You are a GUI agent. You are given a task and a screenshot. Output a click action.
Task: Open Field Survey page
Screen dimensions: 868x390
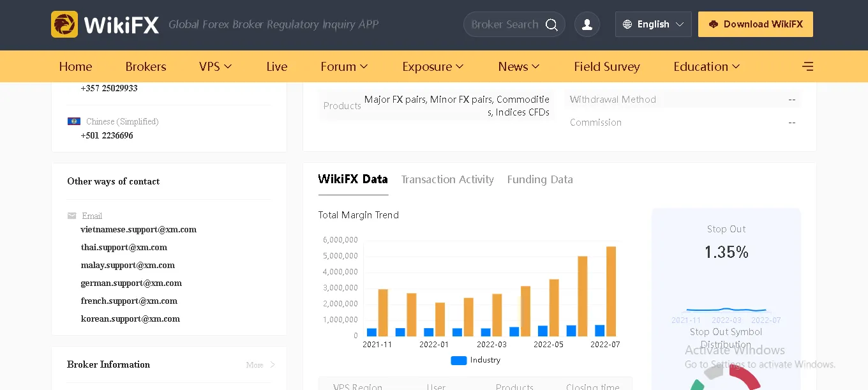[x=607, y=66]
